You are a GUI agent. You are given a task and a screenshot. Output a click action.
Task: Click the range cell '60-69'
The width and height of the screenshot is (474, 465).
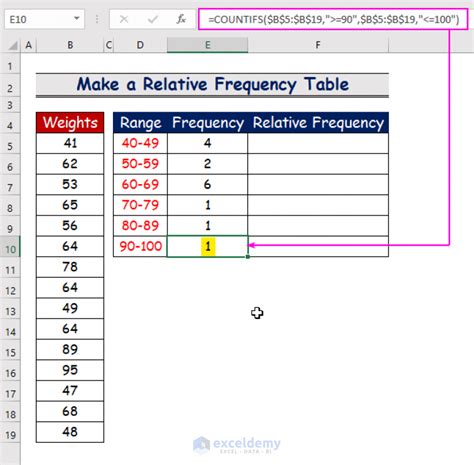pyautogui.click(x=140, y=185)
